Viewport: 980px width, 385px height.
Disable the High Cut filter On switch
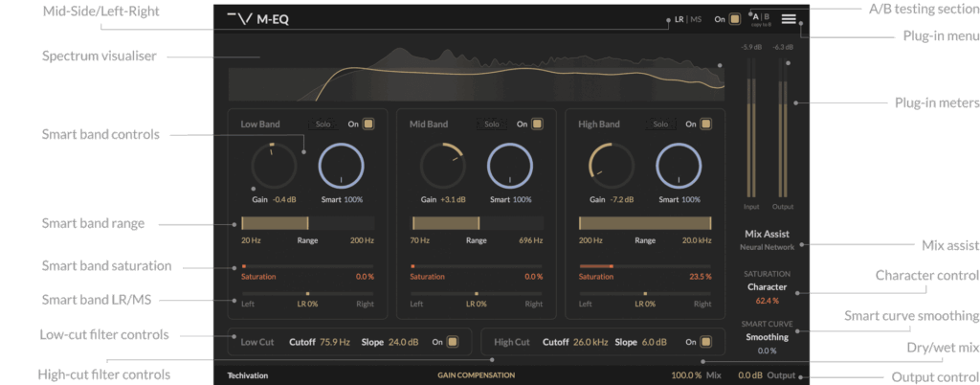point(706,342)
